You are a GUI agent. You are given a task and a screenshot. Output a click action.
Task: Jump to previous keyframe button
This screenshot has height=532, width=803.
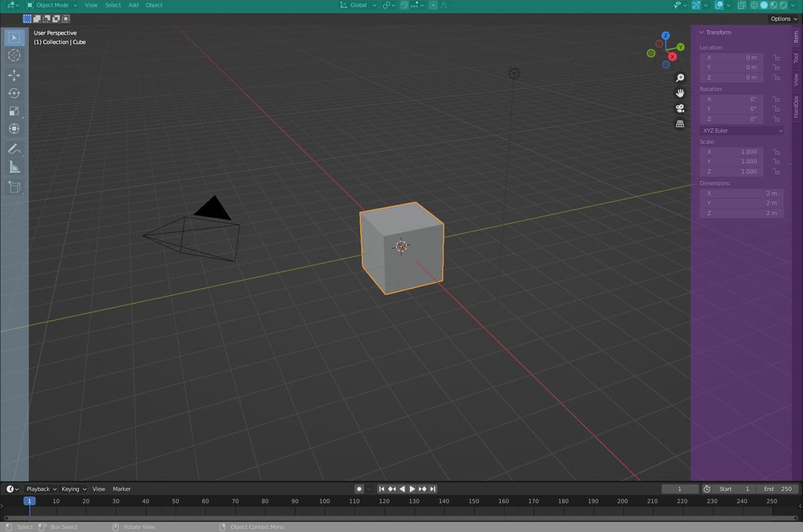pyautogui.click(x=392, y=489)
